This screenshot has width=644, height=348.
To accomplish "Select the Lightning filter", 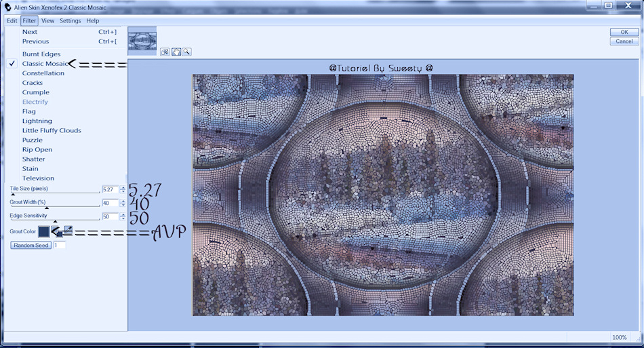I will (x=66, y=121).
